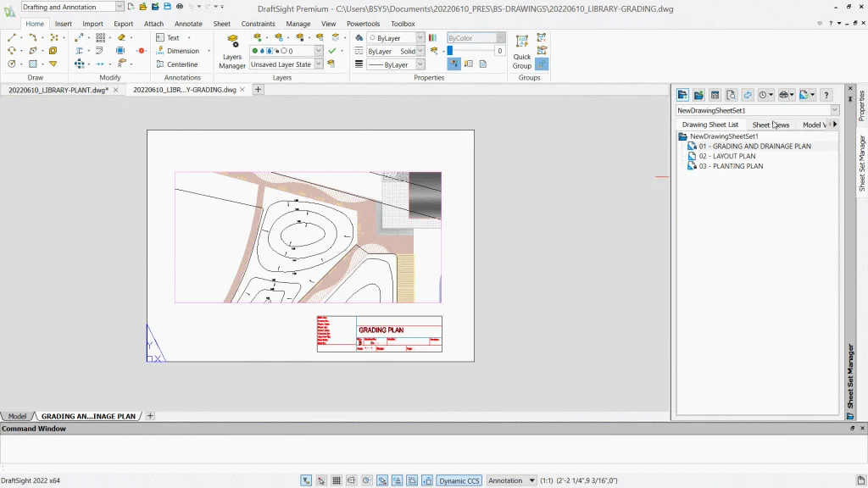Toggle the Grid display in status bar
This screenshot has width=868, height=488.
[x=336, y=480]
